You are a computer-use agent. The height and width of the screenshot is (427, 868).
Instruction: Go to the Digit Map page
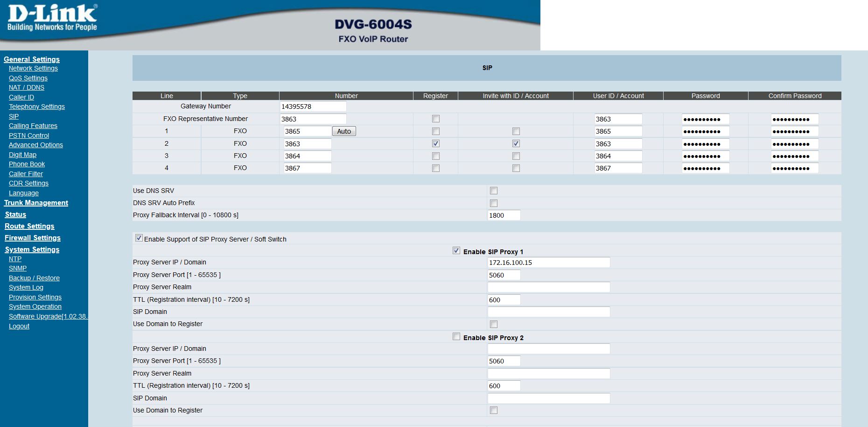[22, 155]
